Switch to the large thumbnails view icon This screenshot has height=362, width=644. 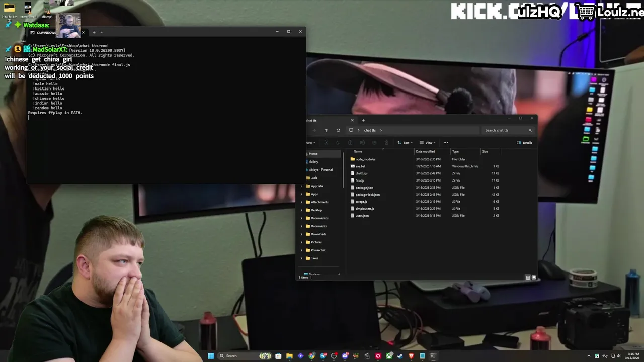point(534,278)
